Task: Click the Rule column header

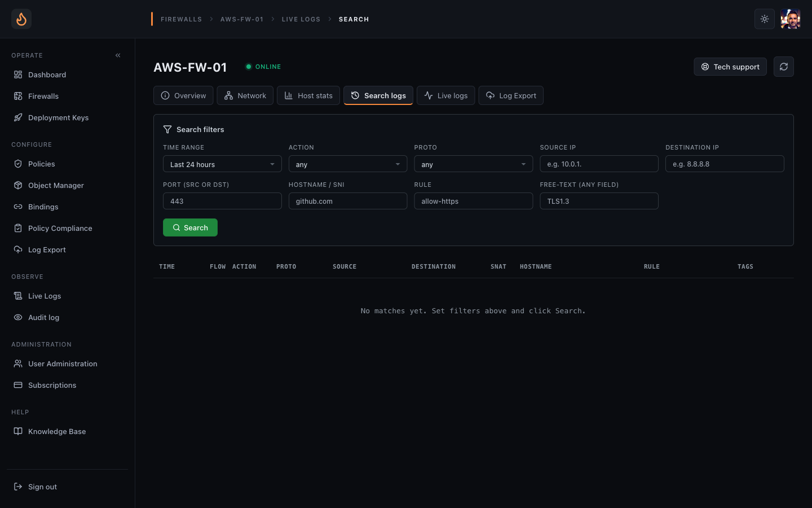Action: click(652, 266)
